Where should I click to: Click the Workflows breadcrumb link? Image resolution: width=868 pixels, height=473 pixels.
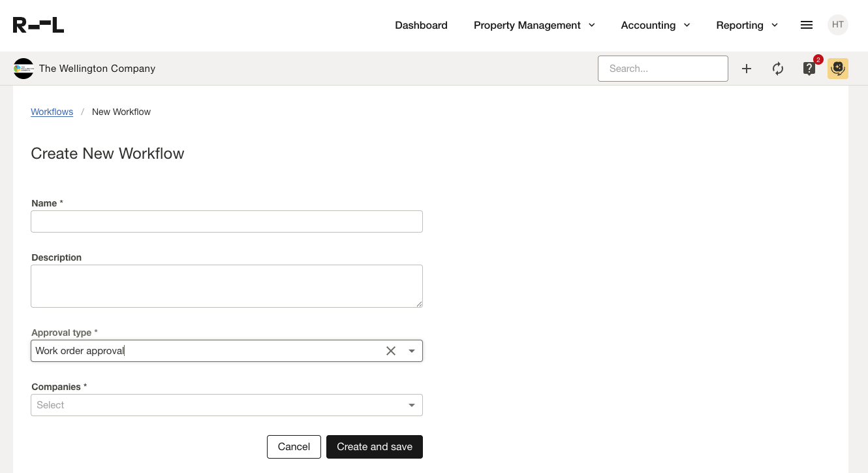click(x=52, y=112)
